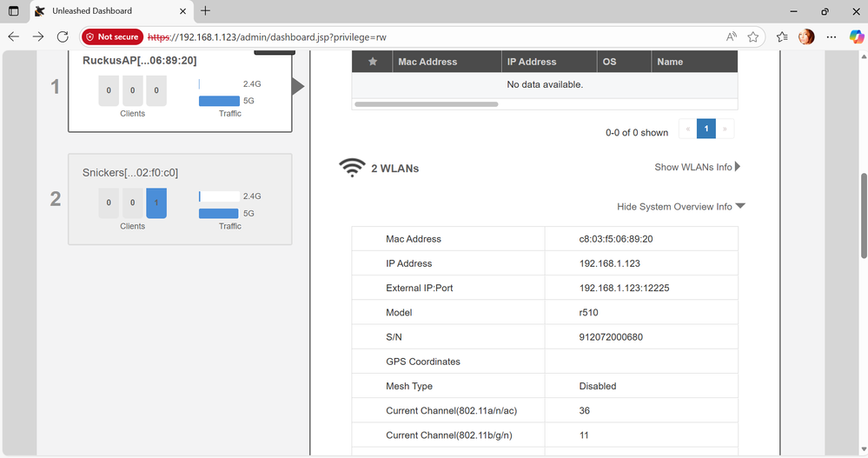Sort by Name column header

tap(694, 62)
